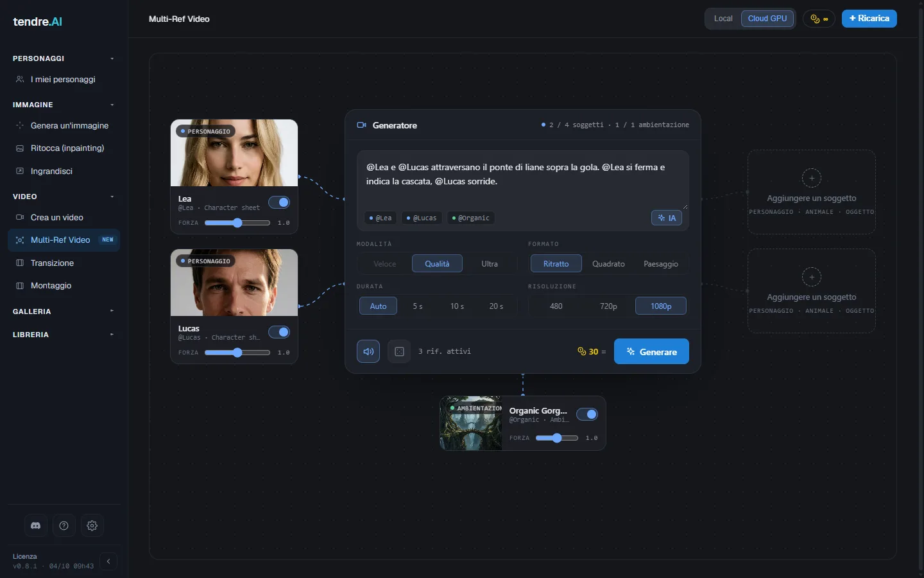Click the plus circle in first empty subject slot
This screenshot has width=924, height=578.
click(812, 178)
